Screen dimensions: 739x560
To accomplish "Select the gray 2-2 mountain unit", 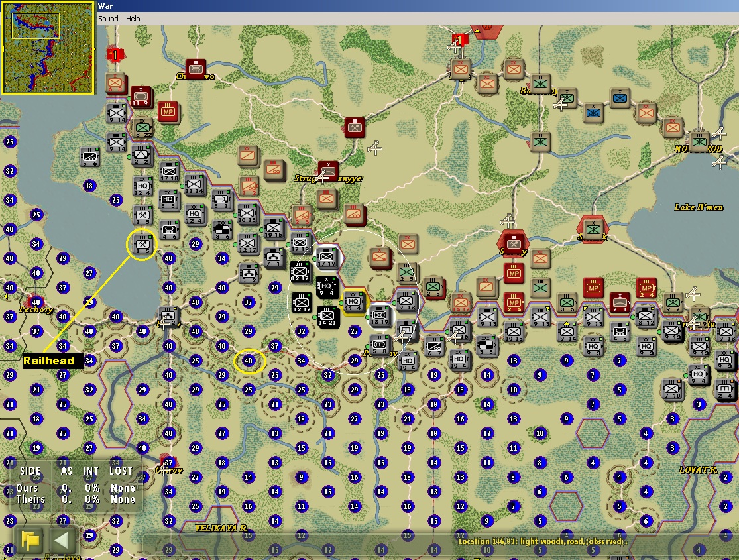I will tap(141, 155).
